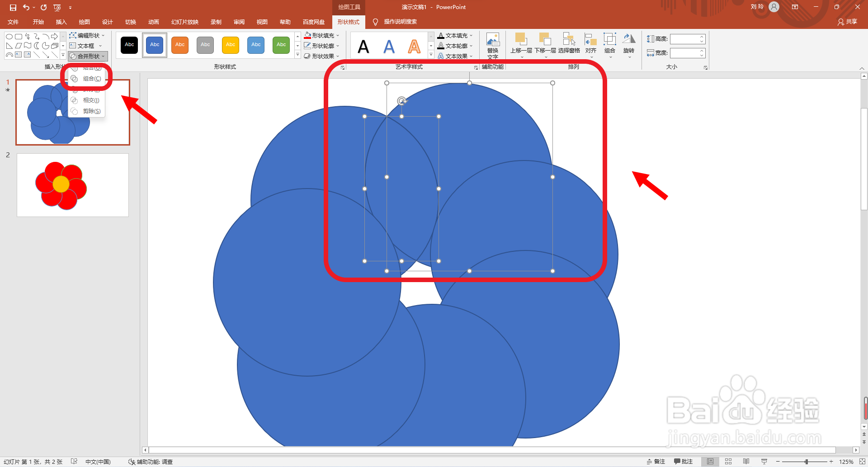Click 中文(中国) language indicator
Image resolution: width=868 pixels, height=467 pixels.
tap(98, 462)
